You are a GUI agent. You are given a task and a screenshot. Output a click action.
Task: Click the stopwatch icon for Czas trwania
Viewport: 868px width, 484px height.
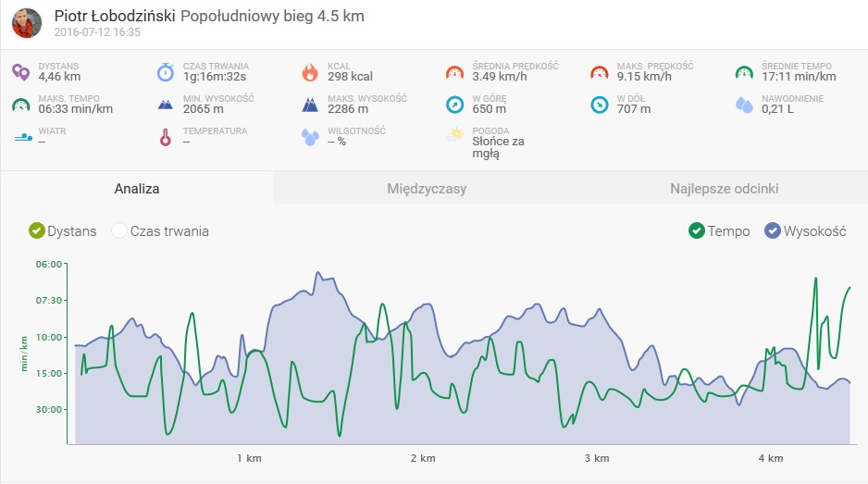coord(165,72)
